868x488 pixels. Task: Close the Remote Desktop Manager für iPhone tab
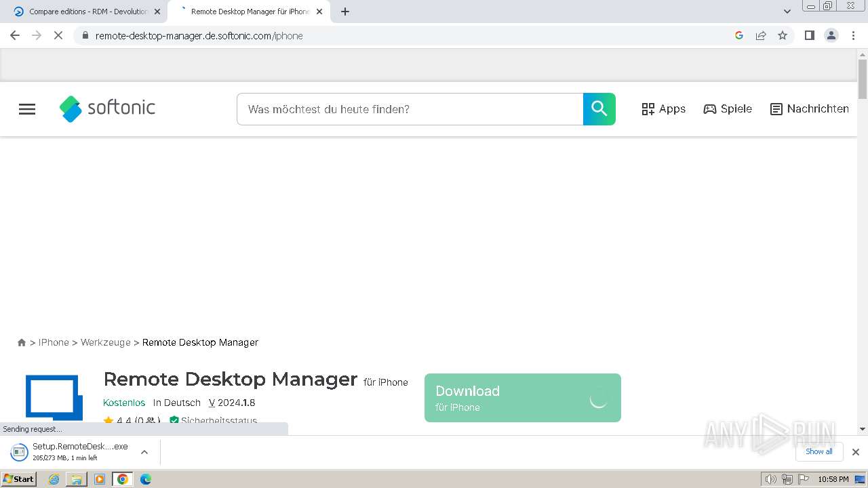319,12
